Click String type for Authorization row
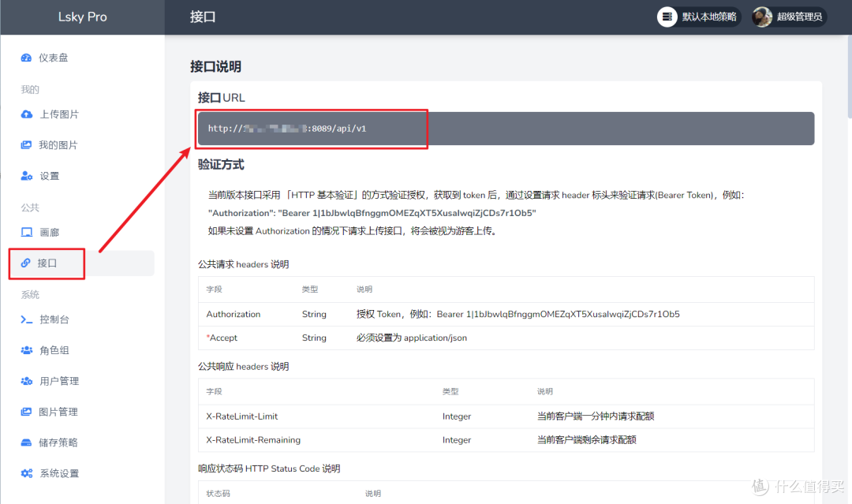The image size is (852, 504). (x=314, y=315)
